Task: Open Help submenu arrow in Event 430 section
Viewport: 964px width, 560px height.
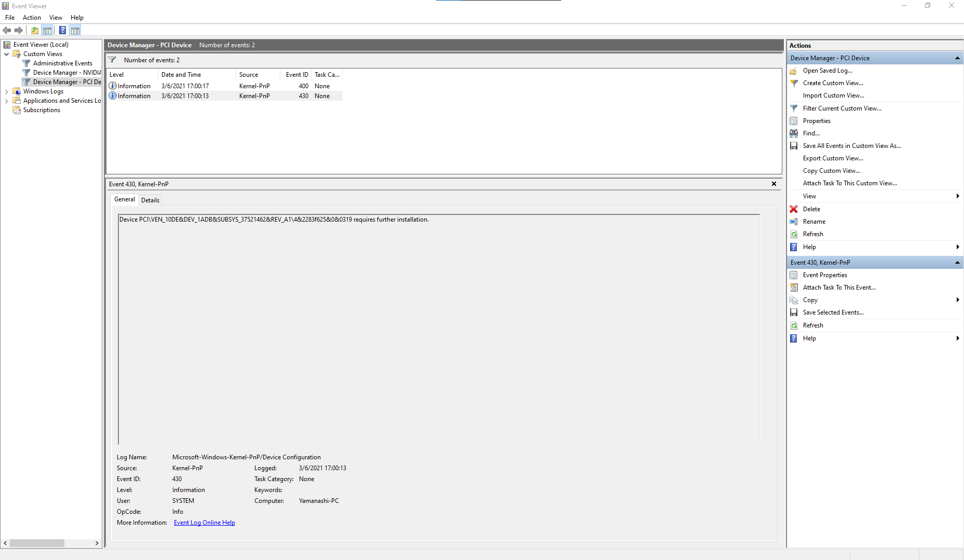Action: [x=958, y=338]
